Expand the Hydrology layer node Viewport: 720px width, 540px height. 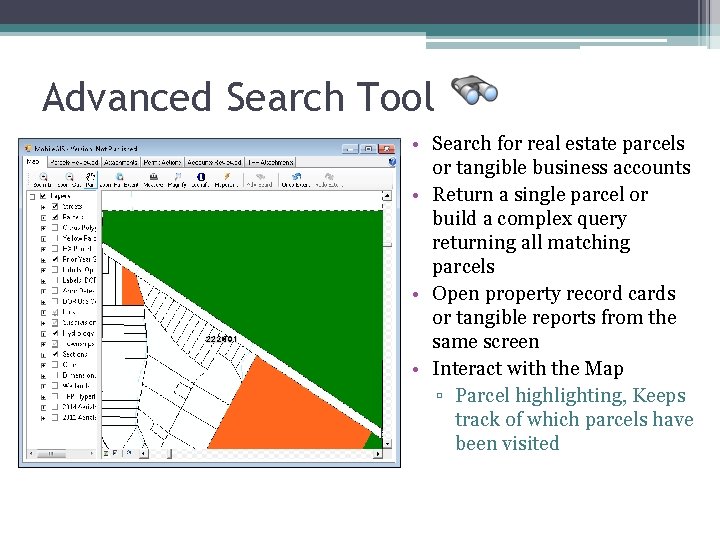coord(43,333)
